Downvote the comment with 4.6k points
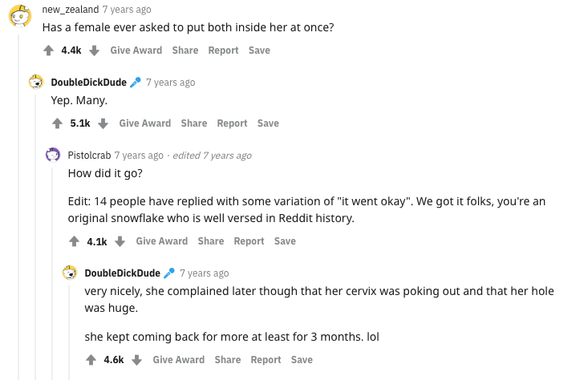The height and width of the screenshot is (380, 588). click(x=137, y=360)
